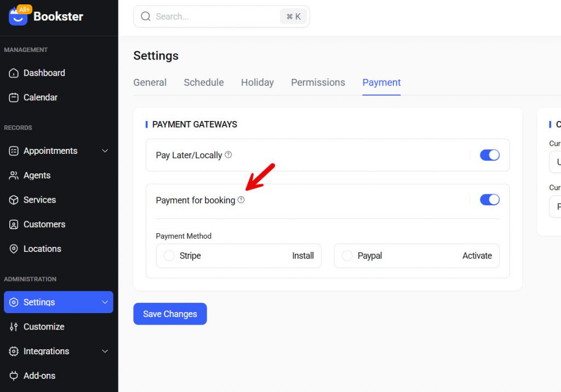Open the Add-ons page

point(39,376)
